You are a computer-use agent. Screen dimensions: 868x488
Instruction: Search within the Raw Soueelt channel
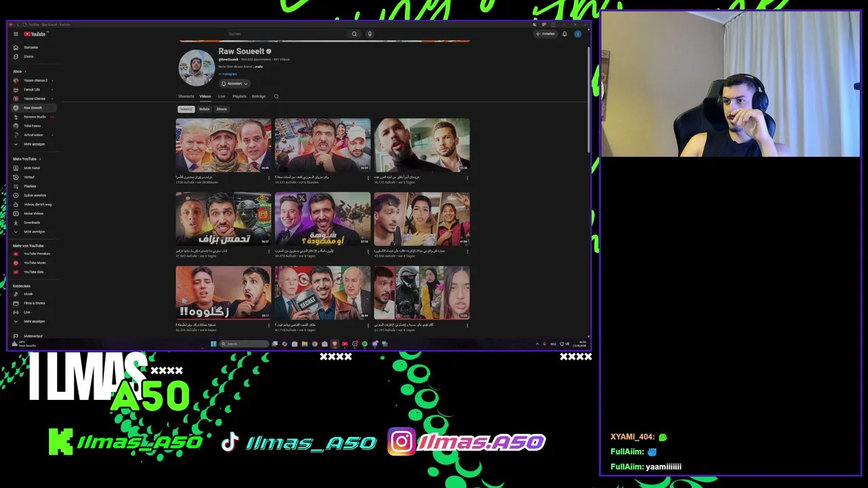276,96
